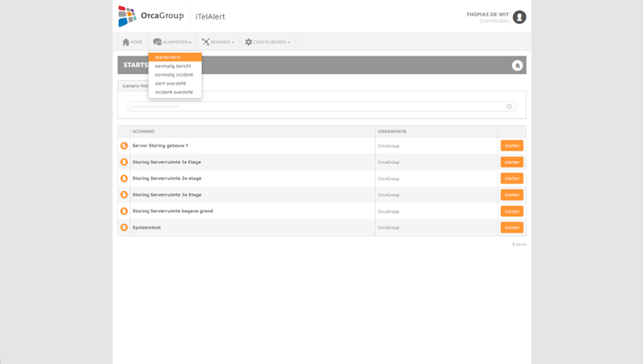643x364 pixels.
Task: Click scenario icon for Storing Serverruimte begane grond
Action: (x=124, y=211)
